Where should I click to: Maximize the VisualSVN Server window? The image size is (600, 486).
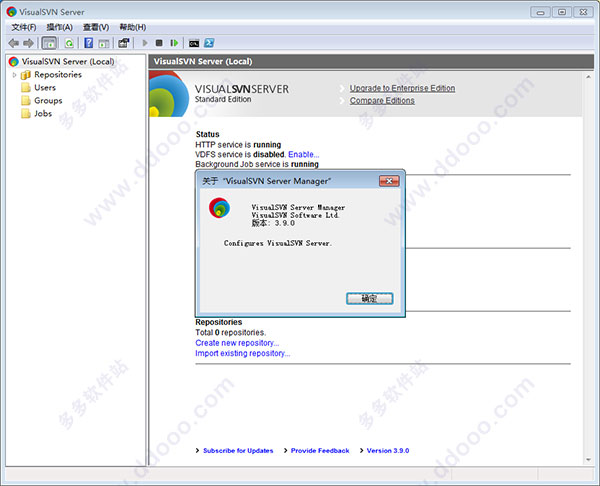(562, 12)
